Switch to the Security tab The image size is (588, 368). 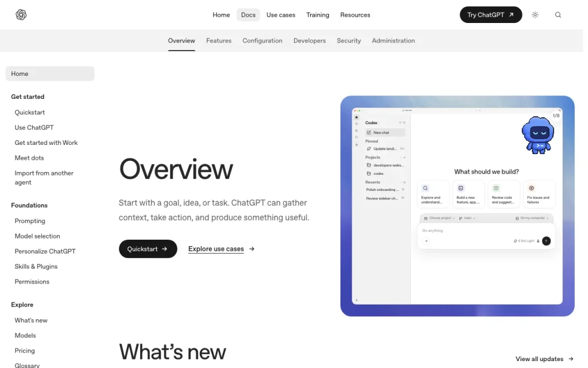click(x=349, y=41)
